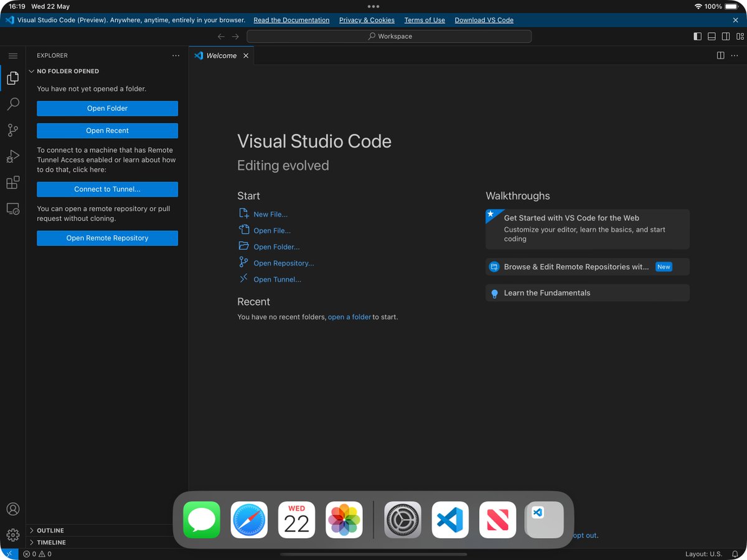
Task: Open Messages from the dock
Action: [202, 520]
